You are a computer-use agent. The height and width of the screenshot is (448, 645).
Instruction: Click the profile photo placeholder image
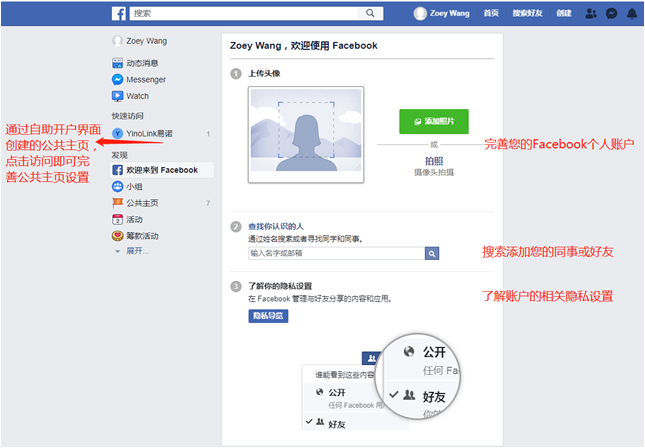(x=306, y=135)
